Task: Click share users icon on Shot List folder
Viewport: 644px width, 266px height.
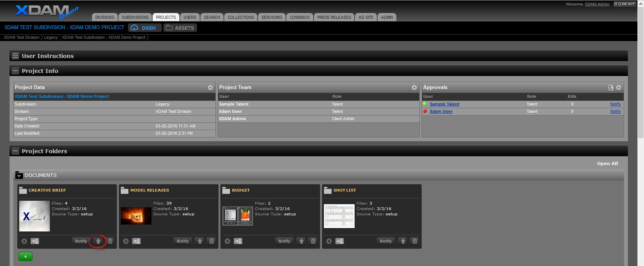Action: coord(340,241)
